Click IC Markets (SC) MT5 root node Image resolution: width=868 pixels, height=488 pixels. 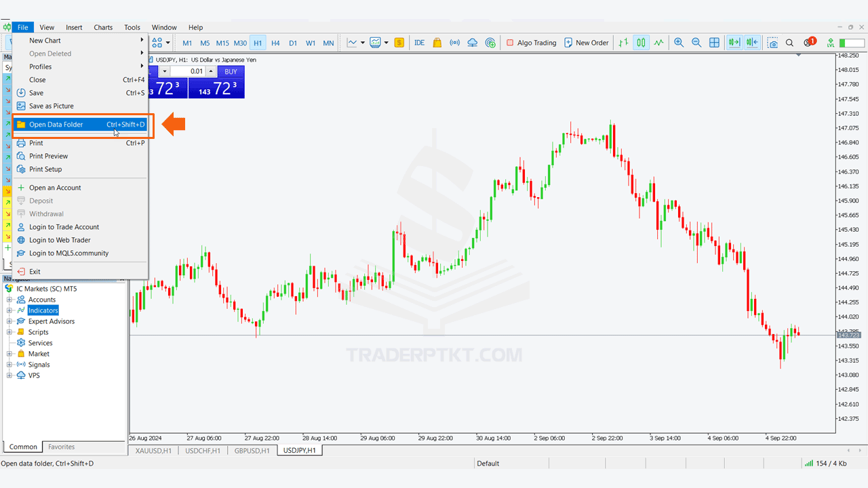[x=46, y=289]
